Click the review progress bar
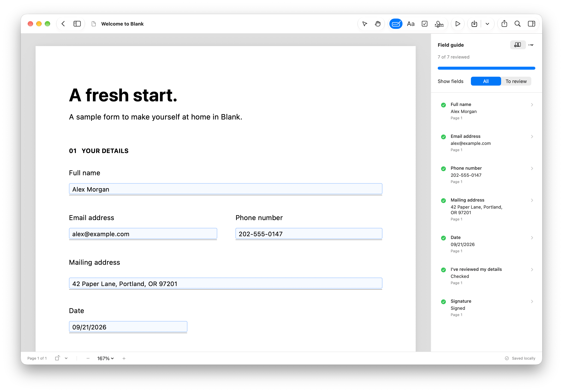The image size is (563, 392). (486, 68)
